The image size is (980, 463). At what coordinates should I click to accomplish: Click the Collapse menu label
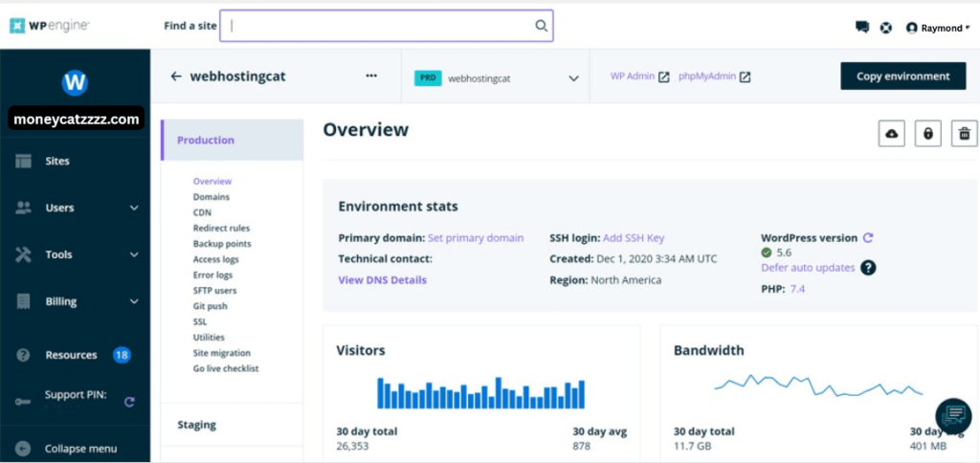point(80,449)
